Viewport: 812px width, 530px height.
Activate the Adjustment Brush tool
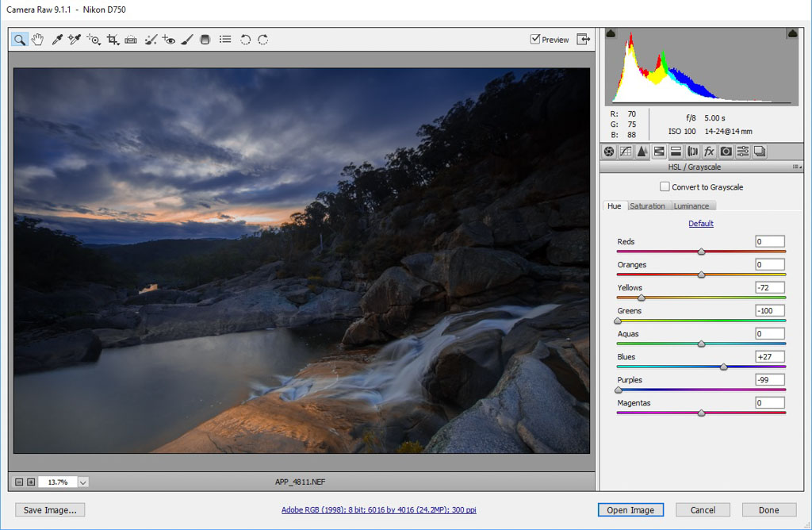(x=187, y=39)
